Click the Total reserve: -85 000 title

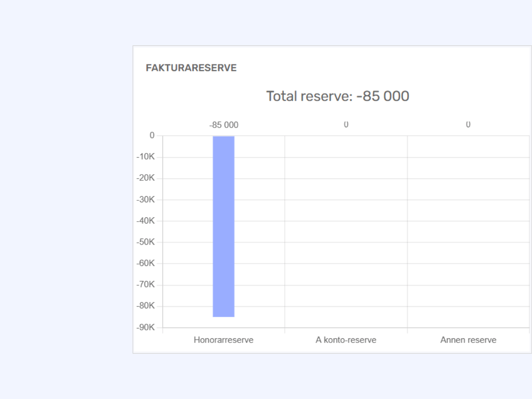click(337, 96)
